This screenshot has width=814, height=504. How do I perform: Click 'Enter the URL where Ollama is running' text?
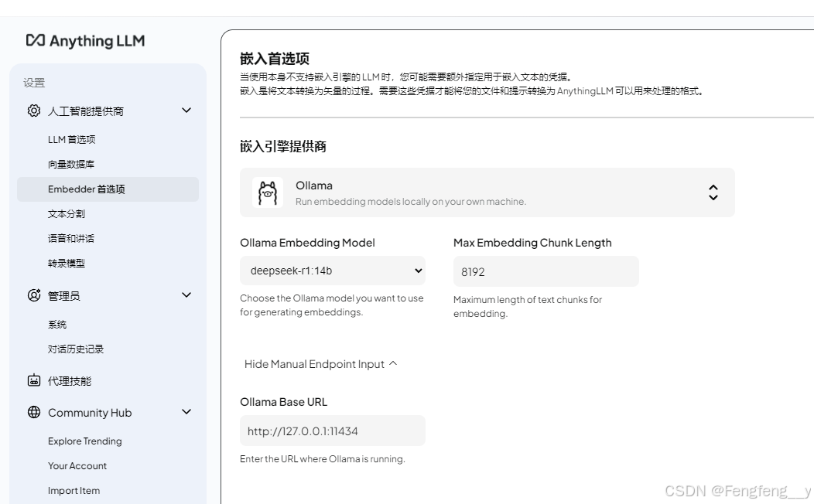click(x=323, y=459)
